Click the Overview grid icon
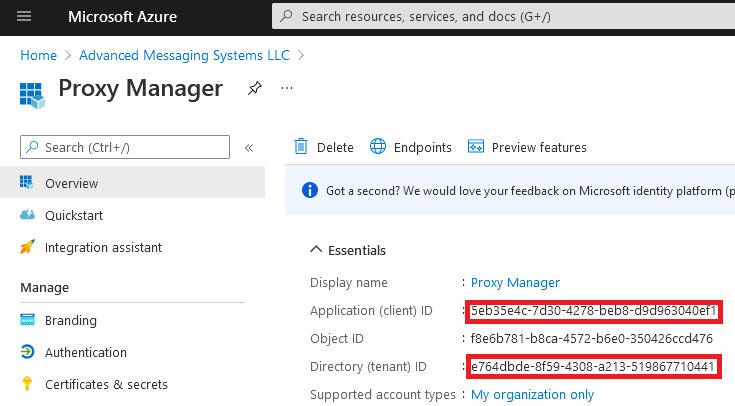735x406 pixels. pos(27,182)
